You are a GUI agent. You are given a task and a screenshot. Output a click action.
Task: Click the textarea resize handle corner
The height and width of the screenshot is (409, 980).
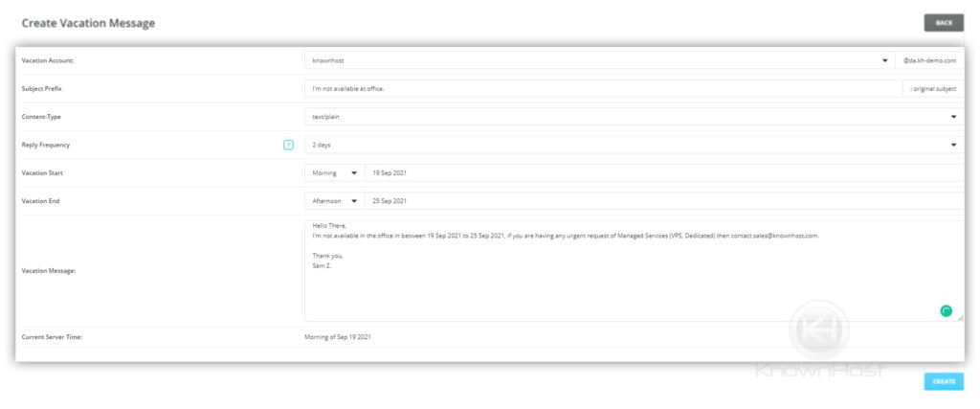tap(960, 318)
